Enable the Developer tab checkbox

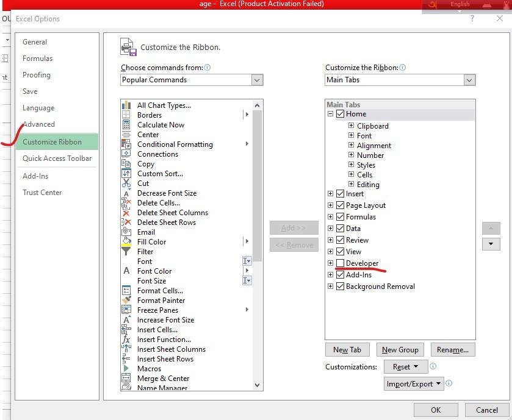(340, 263)
